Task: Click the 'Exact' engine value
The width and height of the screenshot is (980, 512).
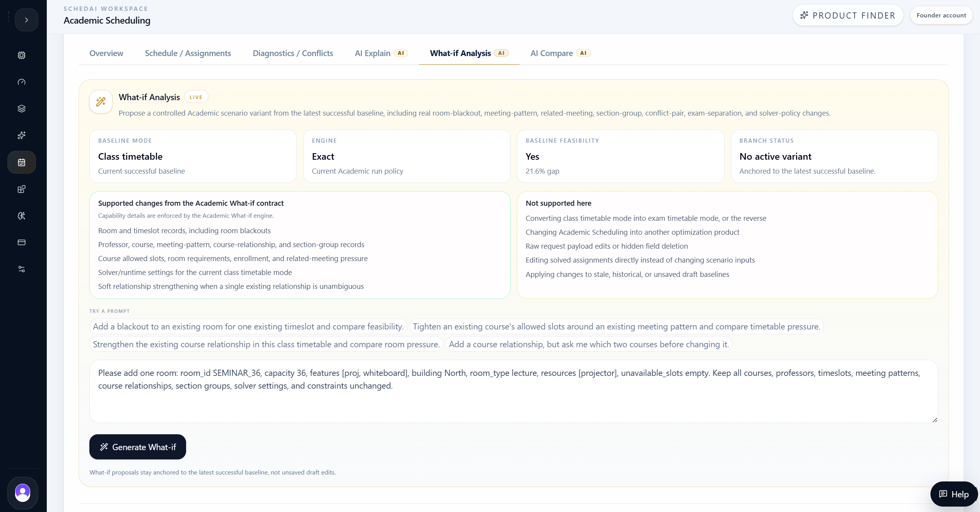Action: pyautogui.click(x=323, y=157)
